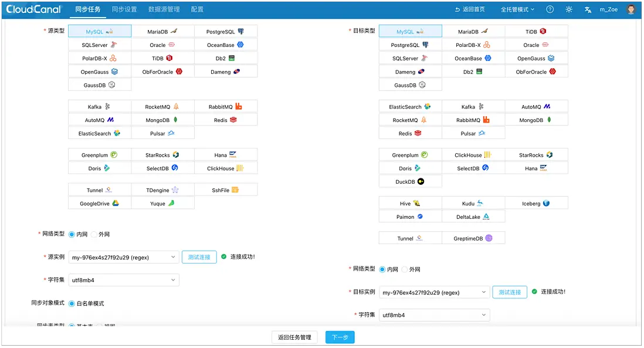Open source 字符集 utf8mb4 dropdown
Screen dimensions: 644x348
point(124,280)
